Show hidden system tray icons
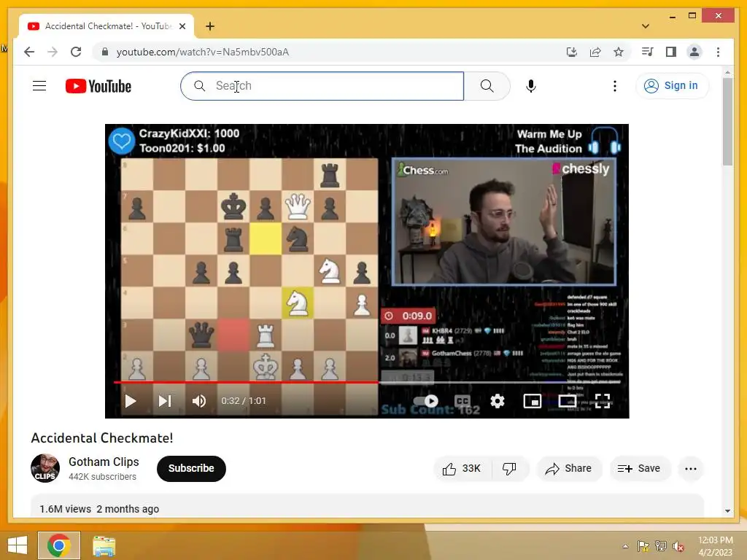 (625, 546)
